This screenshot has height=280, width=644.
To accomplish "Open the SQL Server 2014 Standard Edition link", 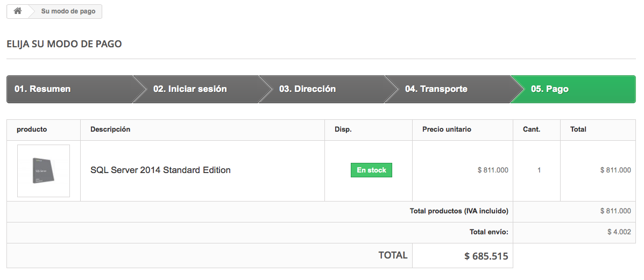I will pyautogui.click(x=160, y=170).
